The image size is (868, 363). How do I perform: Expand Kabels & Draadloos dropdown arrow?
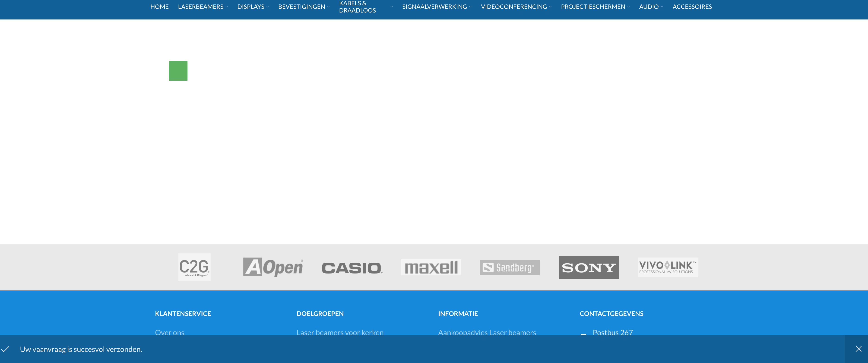392,7
